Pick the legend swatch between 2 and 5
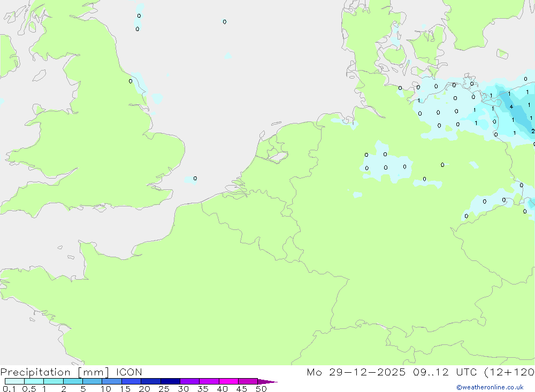This screenshot has height=392, width=535. (73, 381)
